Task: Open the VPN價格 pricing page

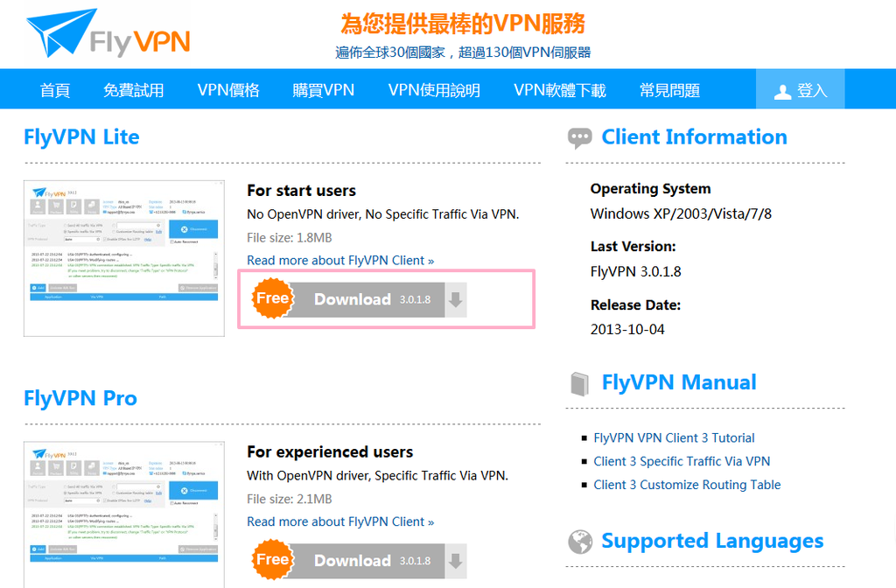Action: coord(228,90)
